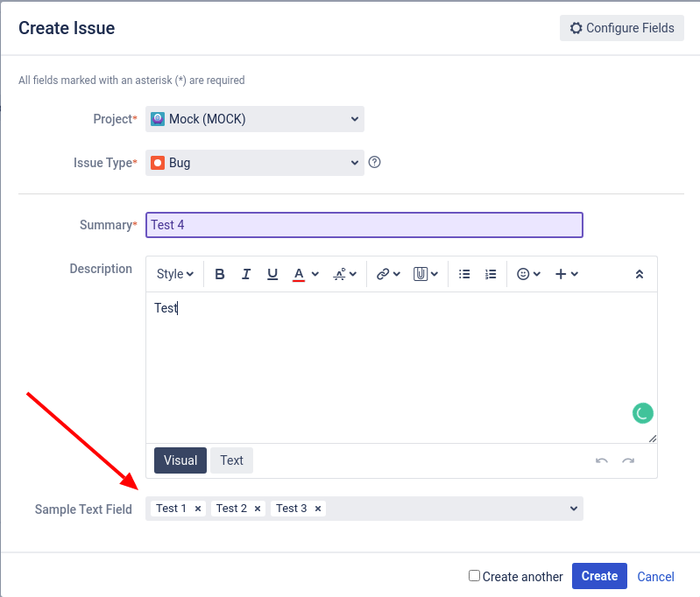Click the Create button
Screen dimensions: 700x597
click(599, 576)
